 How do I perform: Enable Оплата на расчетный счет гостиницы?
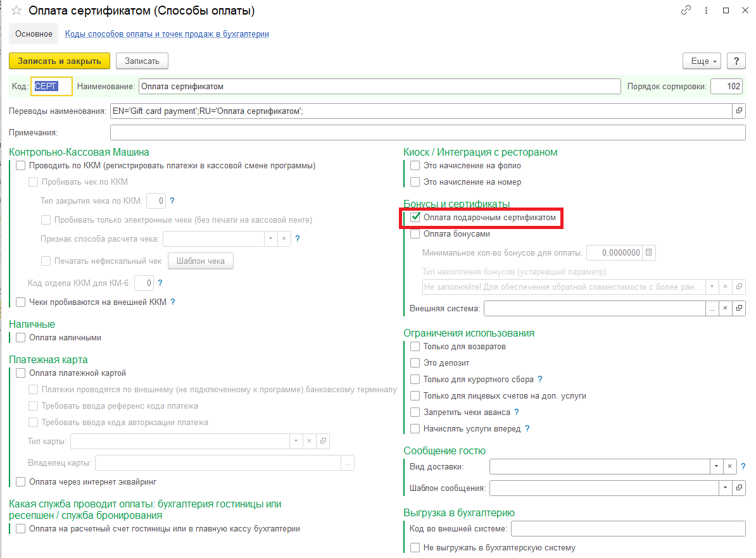coord(21,529)
